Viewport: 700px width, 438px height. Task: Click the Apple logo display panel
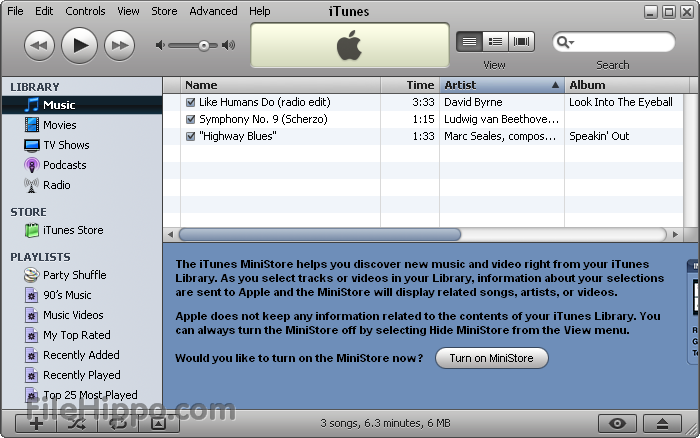point(350,45)
